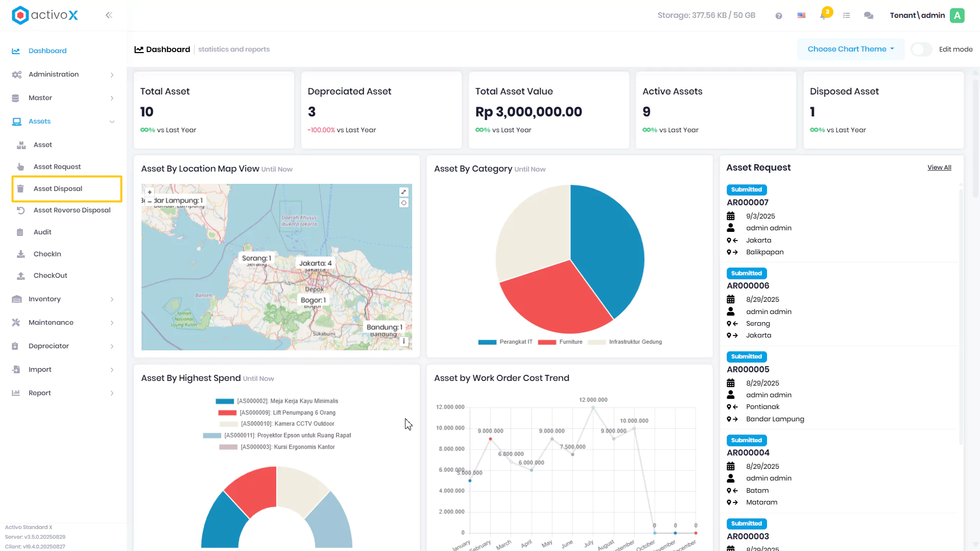The height and width of the screenshot is (551, 980).
Task: Click the Report bar chart icon
Action: click(x=16, y=393)
